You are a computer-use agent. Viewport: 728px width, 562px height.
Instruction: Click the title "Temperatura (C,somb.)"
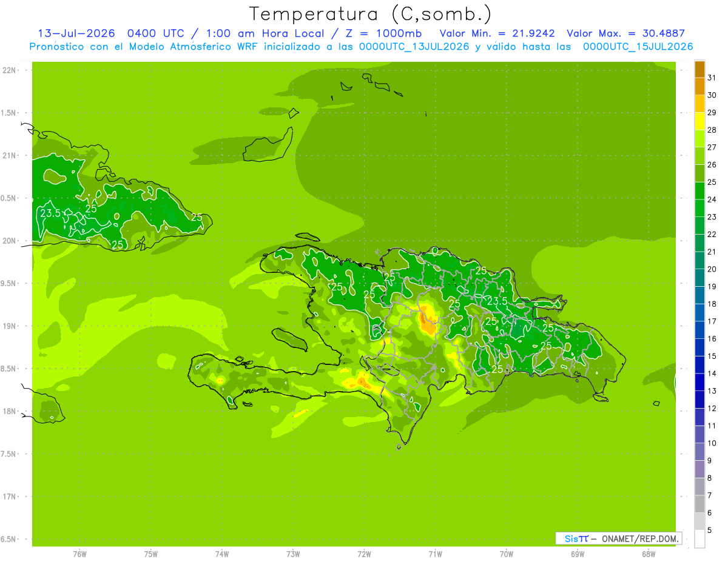[x=371, y=14]
